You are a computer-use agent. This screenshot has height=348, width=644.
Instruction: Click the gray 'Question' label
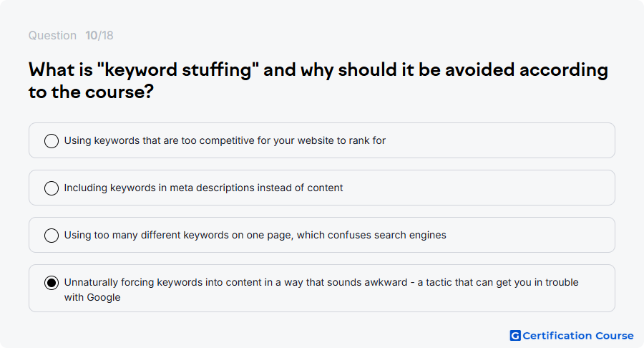pyautogui.click(x=52, y=35)
